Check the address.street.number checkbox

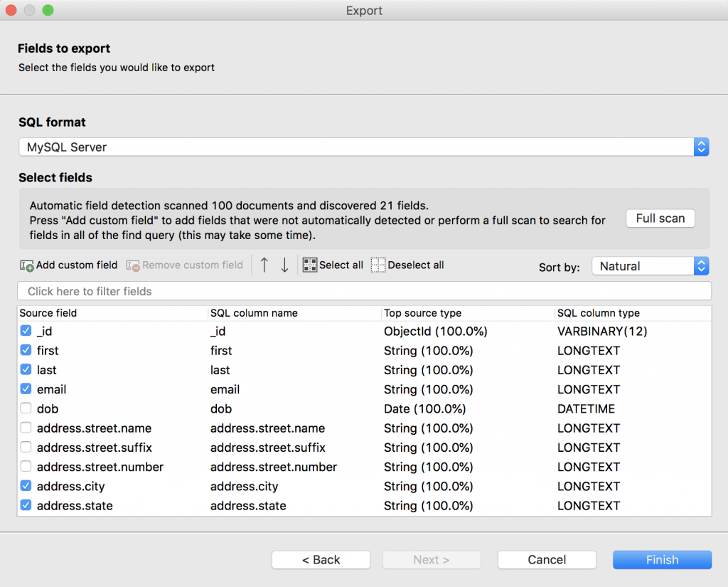[x=26, y=467]
